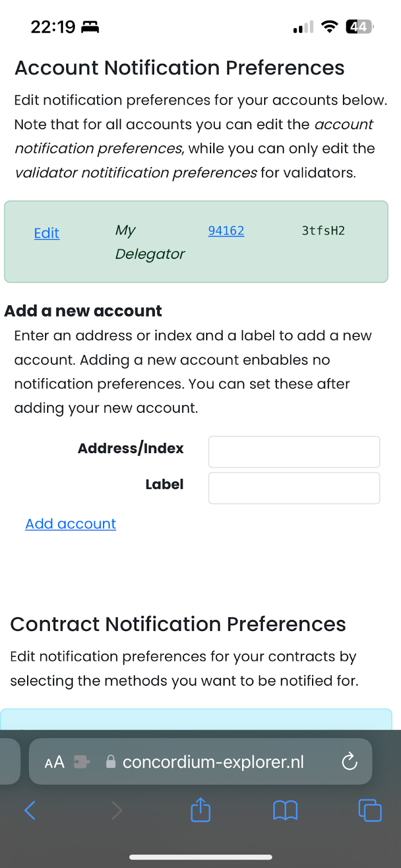Focus the Label input field

coord(294,488)
